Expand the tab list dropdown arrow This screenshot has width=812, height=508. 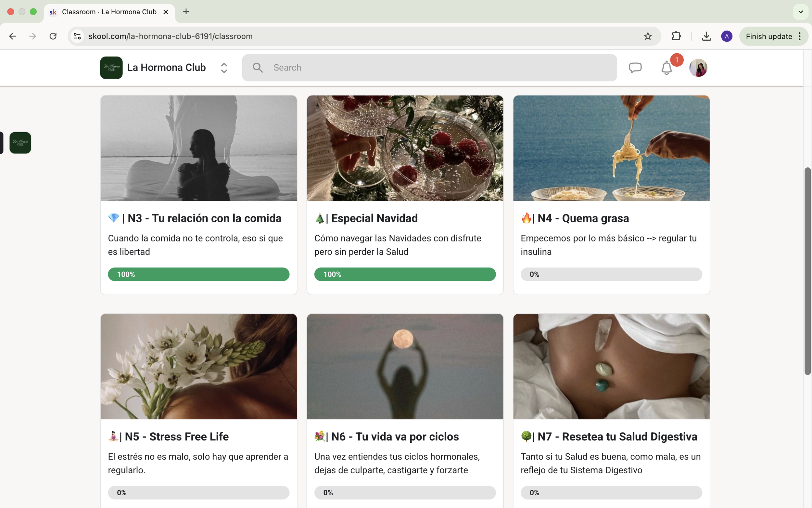(x=800, y=12)
